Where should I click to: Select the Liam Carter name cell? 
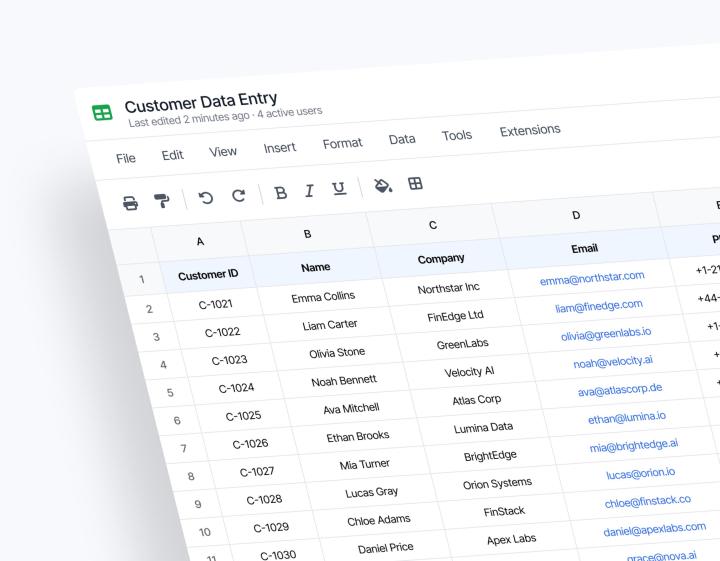pos(330,325)
